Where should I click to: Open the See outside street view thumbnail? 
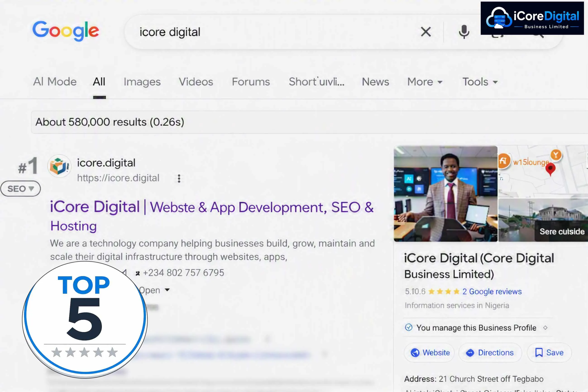[543, 220]
